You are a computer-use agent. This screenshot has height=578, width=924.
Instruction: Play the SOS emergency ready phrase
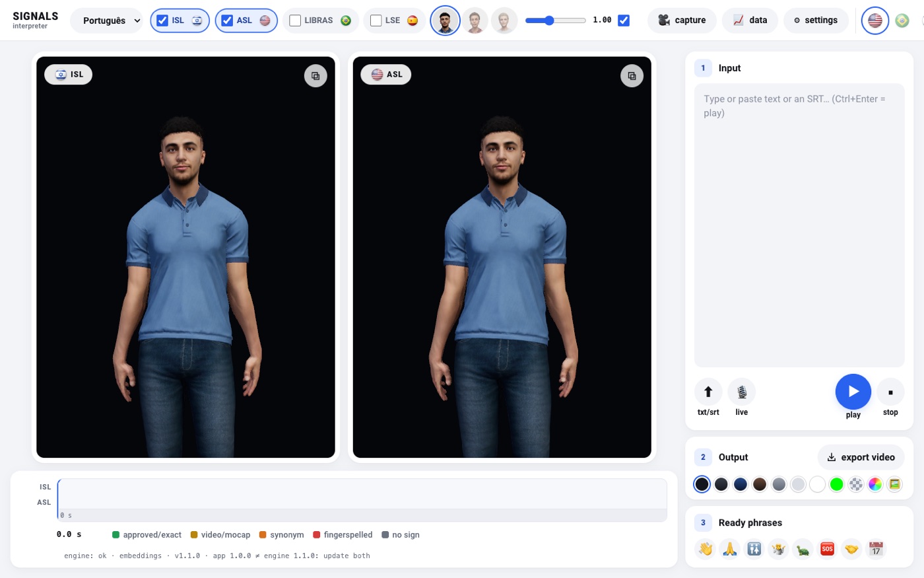(828, 549)
